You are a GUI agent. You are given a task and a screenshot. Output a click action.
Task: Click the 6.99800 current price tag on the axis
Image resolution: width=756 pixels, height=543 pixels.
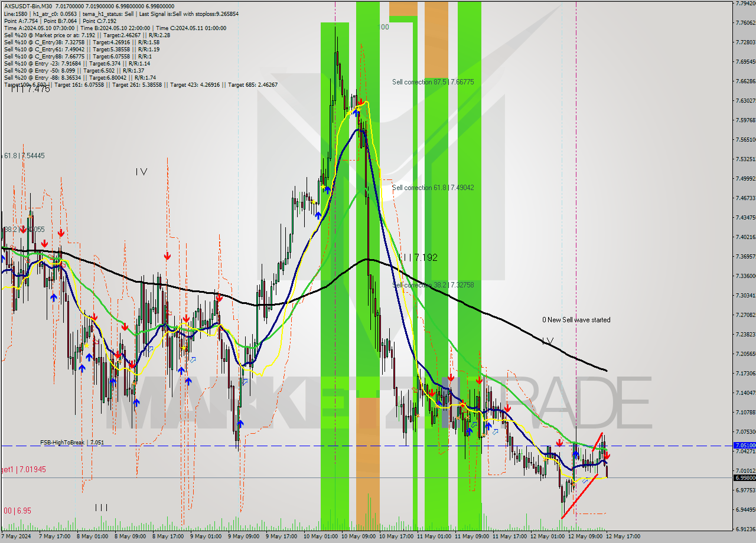pyautogui.click(x=744, y=477)
